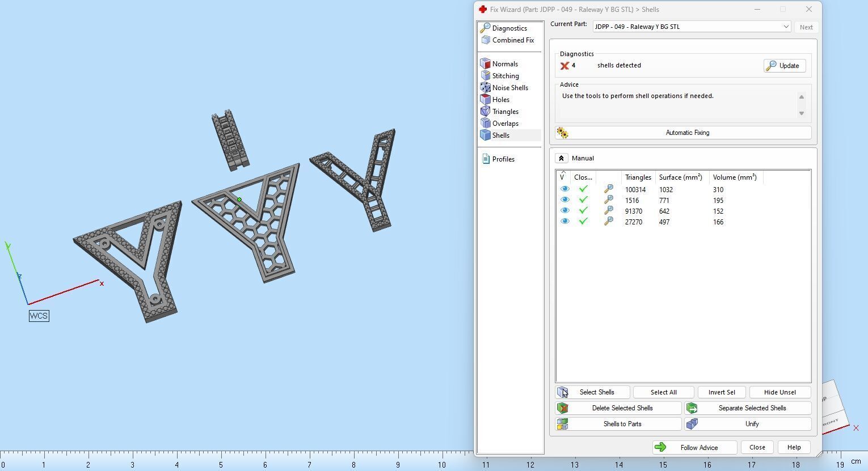
Task: Hide the shell with 27270 triangles
Action: [564, 222]
